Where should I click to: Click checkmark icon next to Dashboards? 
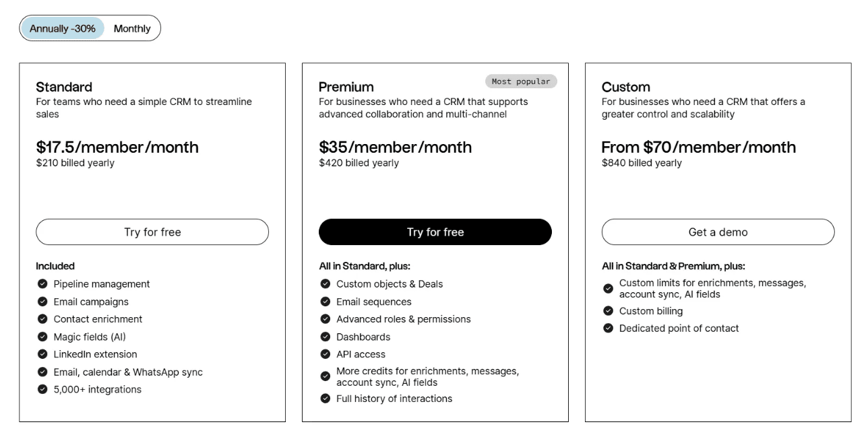click(x=325, y=337)
